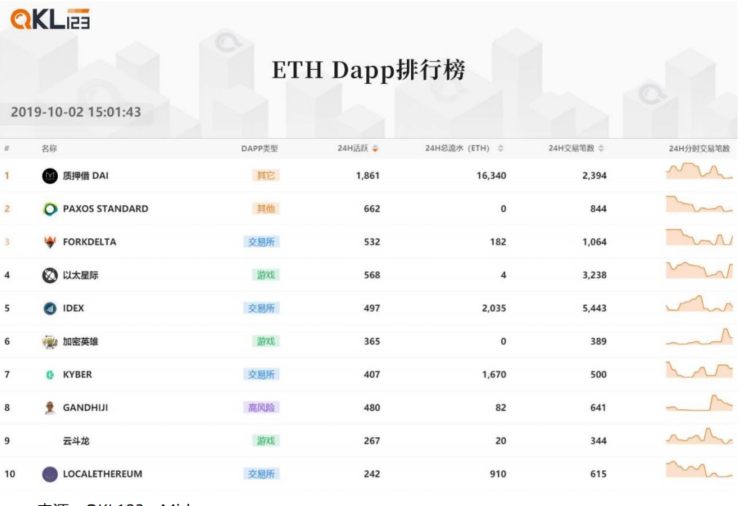Click the PAXOS STANDARD sparkline chart
The height and width of the screenshot is (506, 743).
(x=699, y=204)
